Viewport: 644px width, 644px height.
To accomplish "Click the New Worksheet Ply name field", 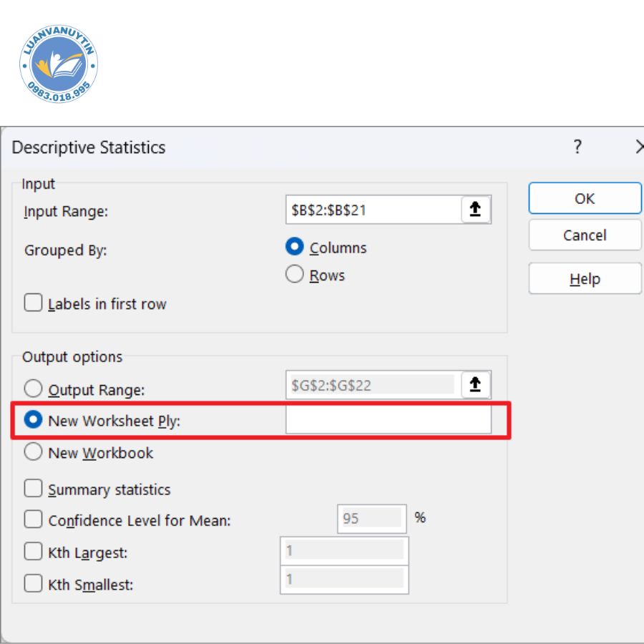I will (x=388, y=421).
